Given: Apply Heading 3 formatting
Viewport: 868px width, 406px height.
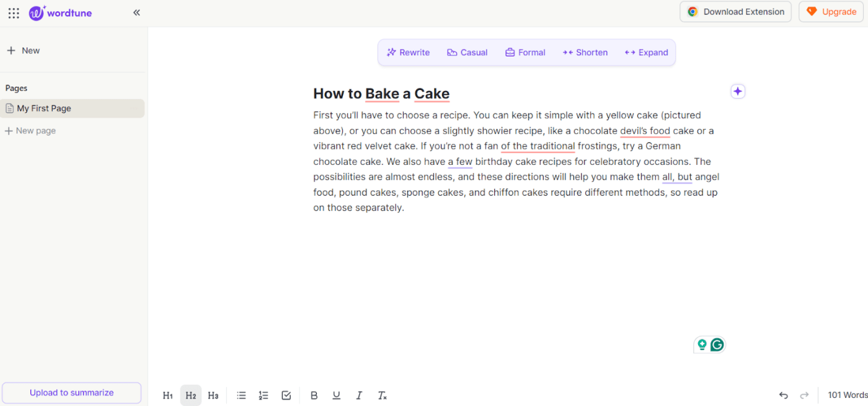Looking at the screenshot, I should click(213, 395).
